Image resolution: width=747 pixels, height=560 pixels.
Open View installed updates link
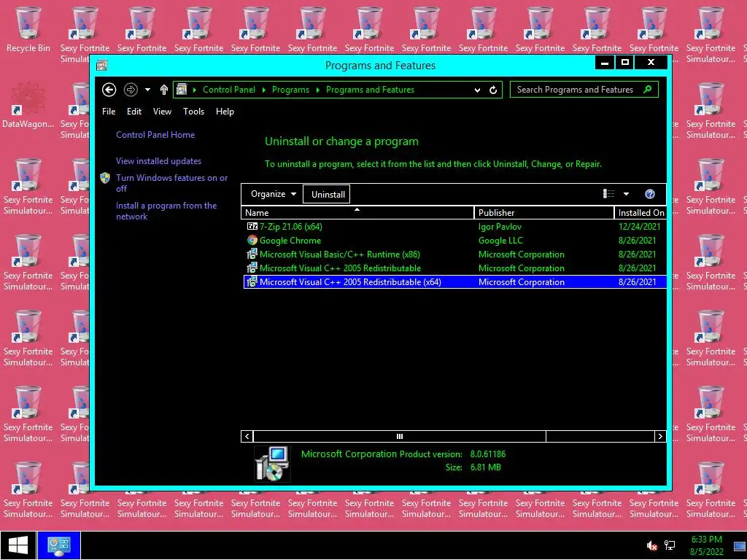click(158, 161)
